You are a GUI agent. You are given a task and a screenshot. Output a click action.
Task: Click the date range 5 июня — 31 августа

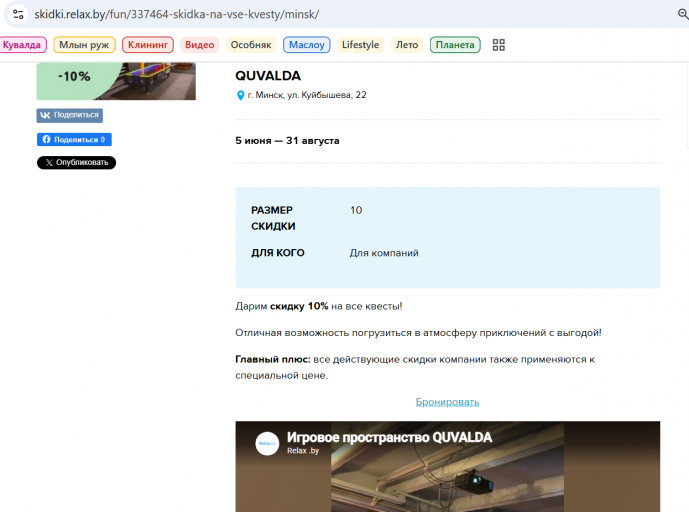coord(287,141)
